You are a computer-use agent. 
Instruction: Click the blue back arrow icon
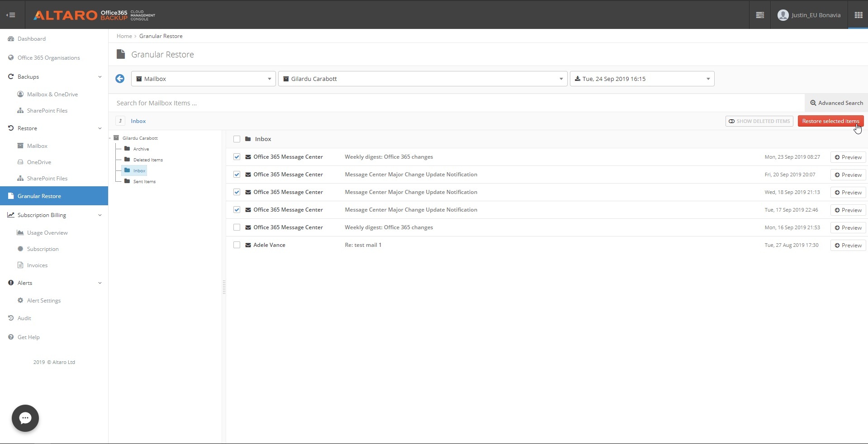[x=120, y=79]
